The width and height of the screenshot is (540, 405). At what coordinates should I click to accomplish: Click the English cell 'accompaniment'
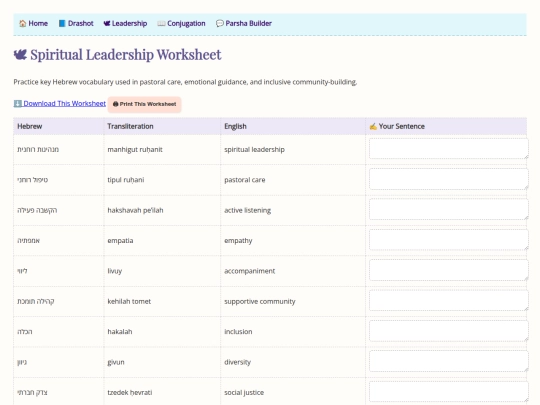pos(250,271)
